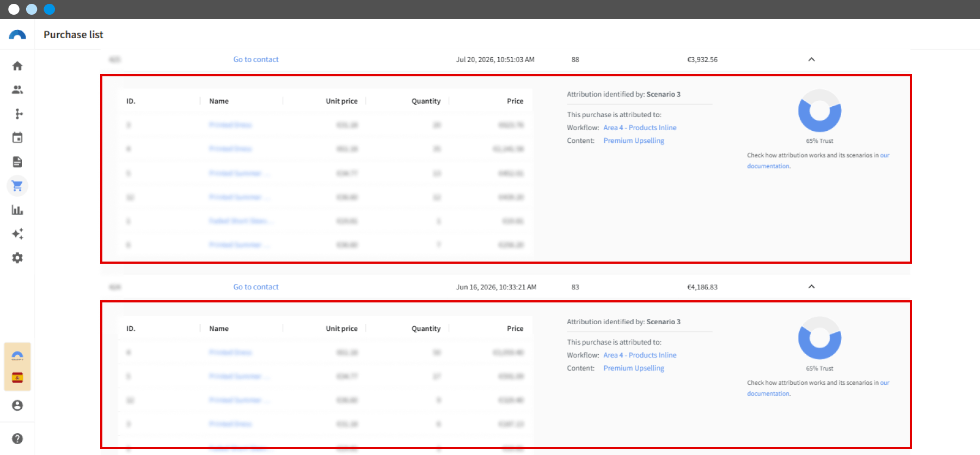Open the Help question mark icon

point(17,439)
